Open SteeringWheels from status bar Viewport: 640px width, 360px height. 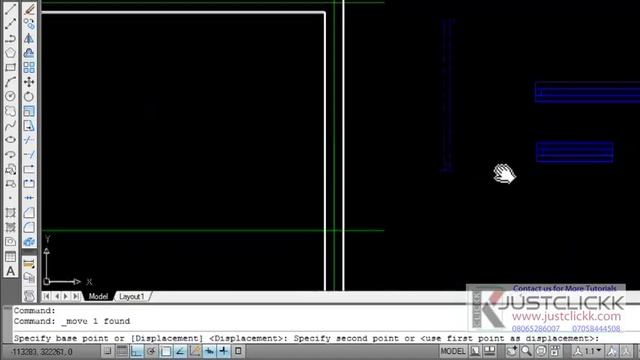click(x=541, y=351)
